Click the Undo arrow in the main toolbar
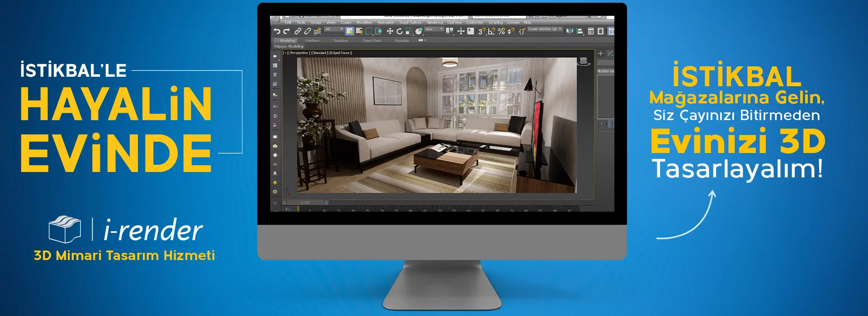The height and width of the screenshot is (316, 868). click(277, 31)
